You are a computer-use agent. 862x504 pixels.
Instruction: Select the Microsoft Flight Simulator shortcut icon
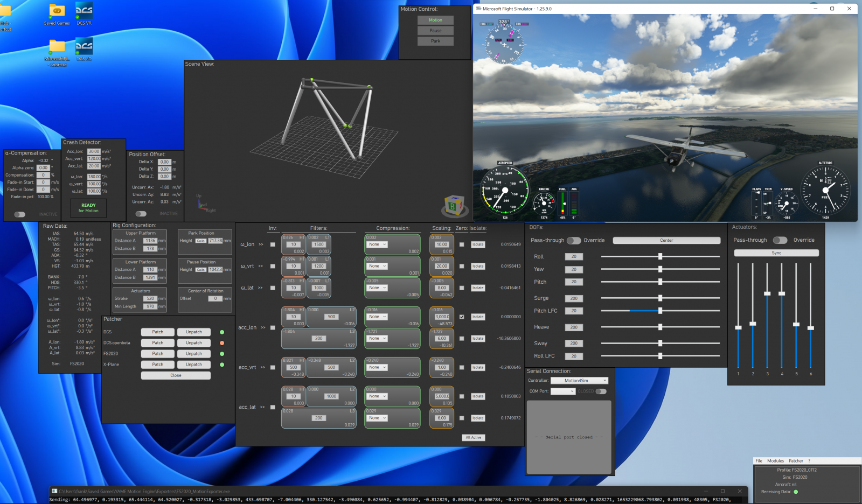pyautogui.click(x=57, y=47)
